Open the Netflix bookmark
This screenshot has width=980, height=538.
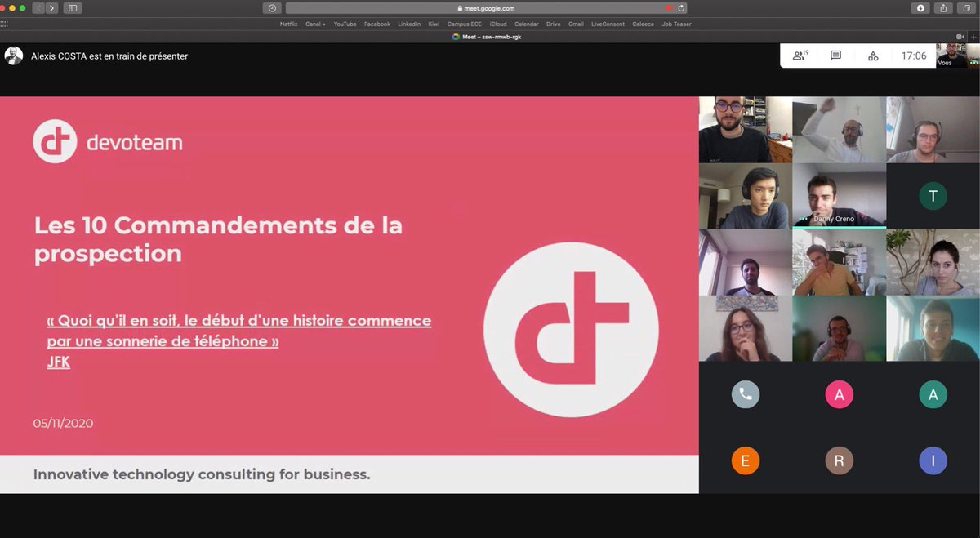[288, 24]
